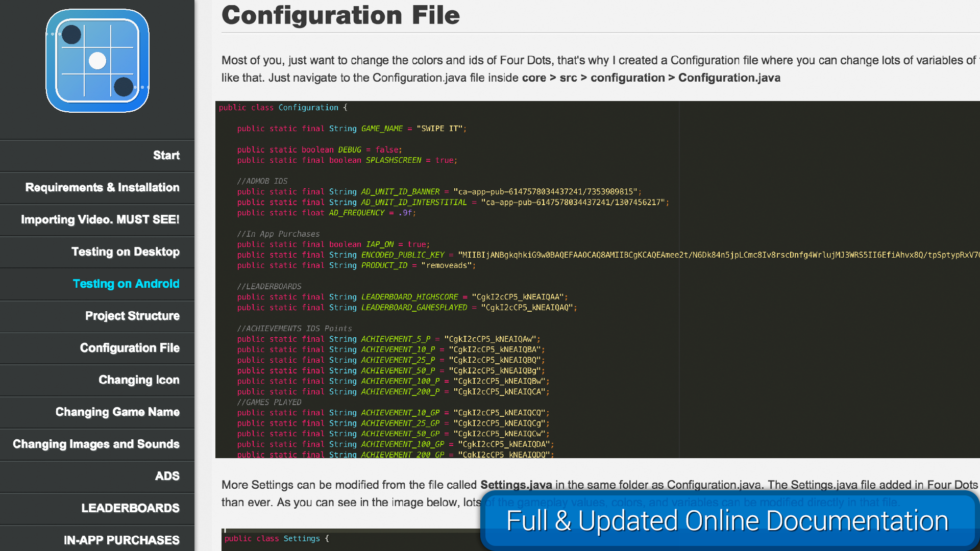Click the AD_FREQUENCY = .9f line
Image resolution: width=980 pixels, height=551 pixels.
point(327,213)
